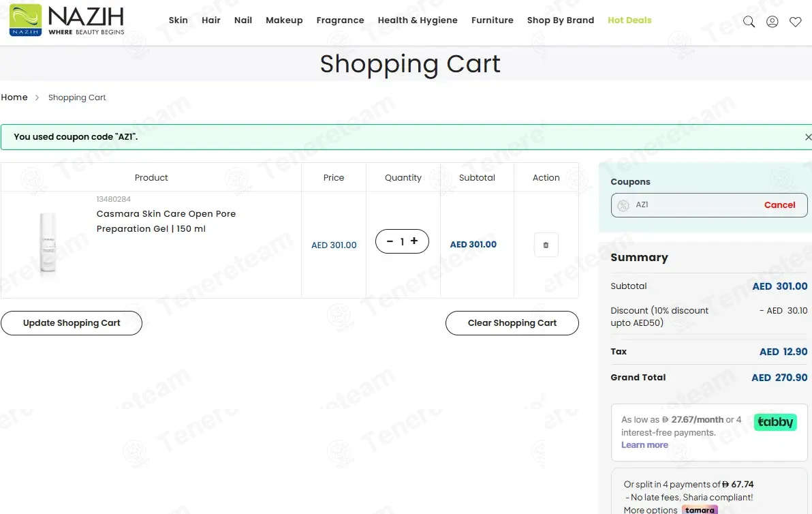The width and height of the screenshot is (812, 514).
Task: Click the Shopping Cart breadcrumb text
Action: coord(77,97)
